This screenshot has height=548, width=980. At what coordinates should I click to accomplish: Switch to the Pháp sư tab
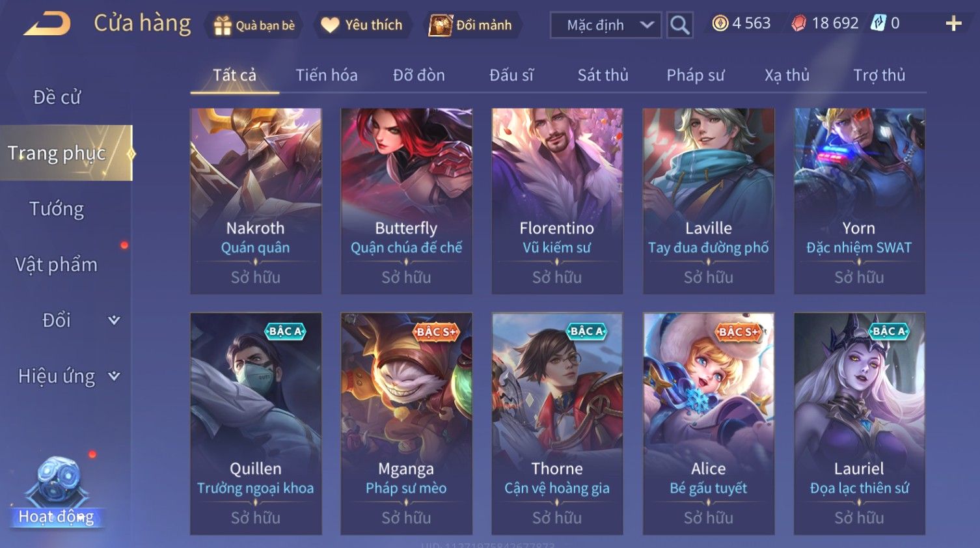coord(695,75)
